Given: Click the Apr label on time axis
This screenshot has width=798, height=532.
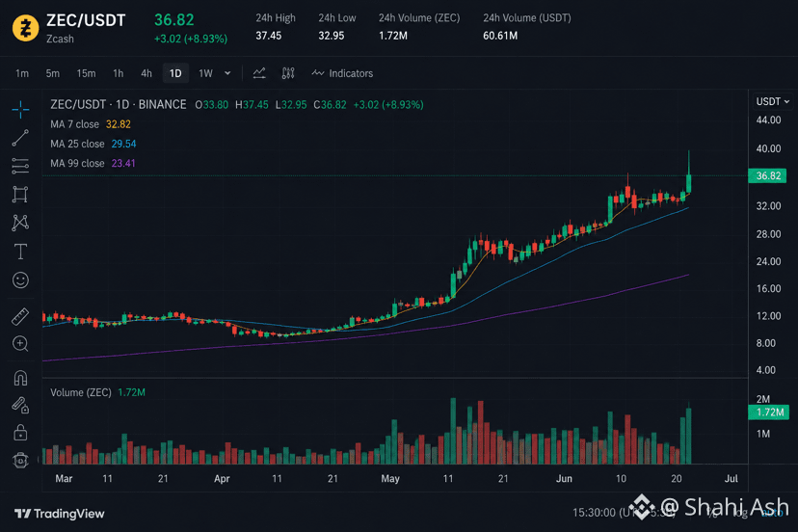Looking at the screenshot, I should (x=222, y=479).
